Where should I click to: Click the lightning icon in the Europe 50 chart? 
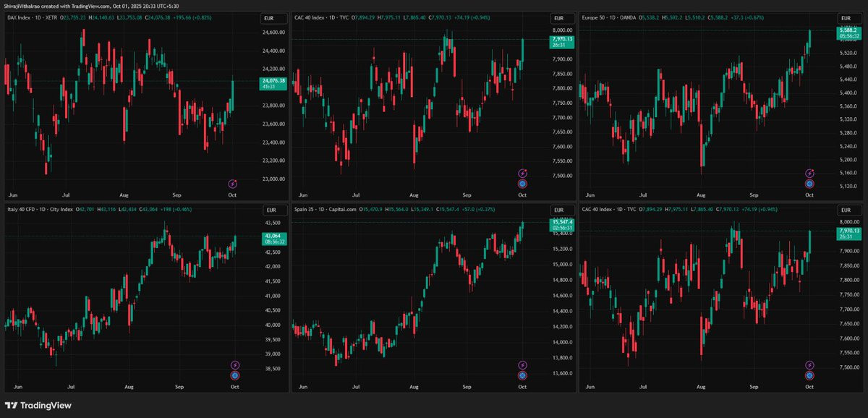[809, 174]
